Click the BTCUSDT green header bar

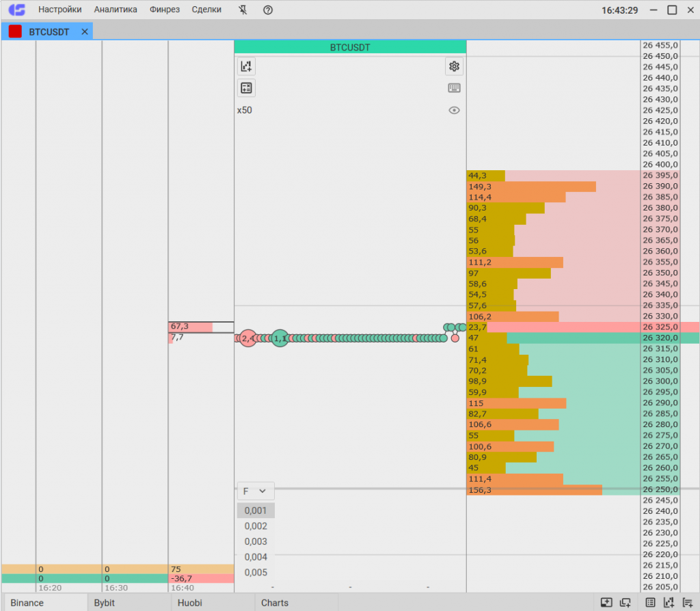tap(349, 47)
